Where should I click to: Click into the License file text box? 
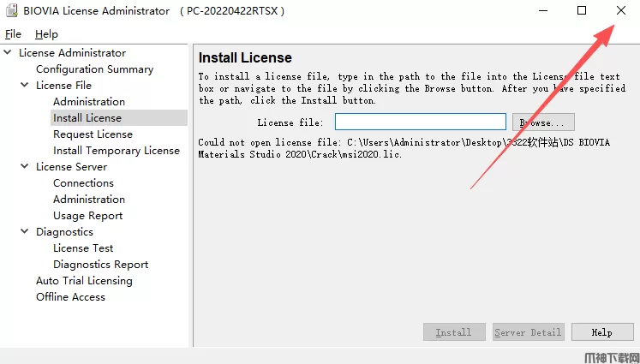click(420, 122)
